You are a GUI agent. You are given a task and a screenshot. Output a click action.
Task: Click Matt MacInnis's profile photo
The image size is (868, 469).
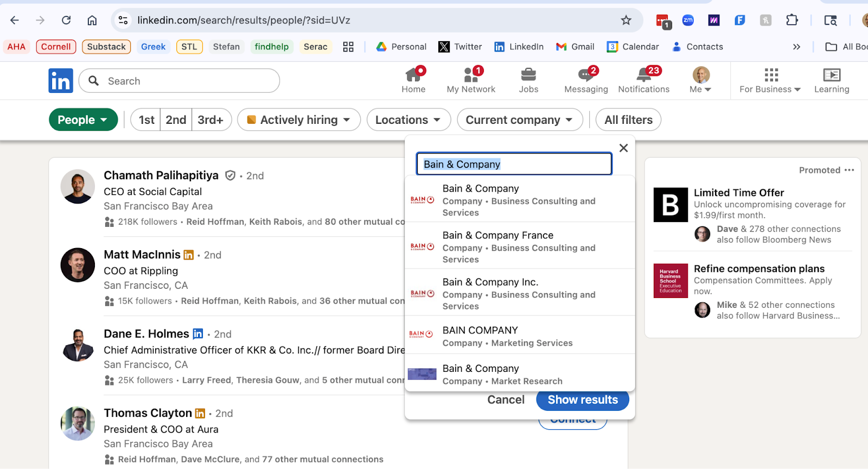pos(78,265)
